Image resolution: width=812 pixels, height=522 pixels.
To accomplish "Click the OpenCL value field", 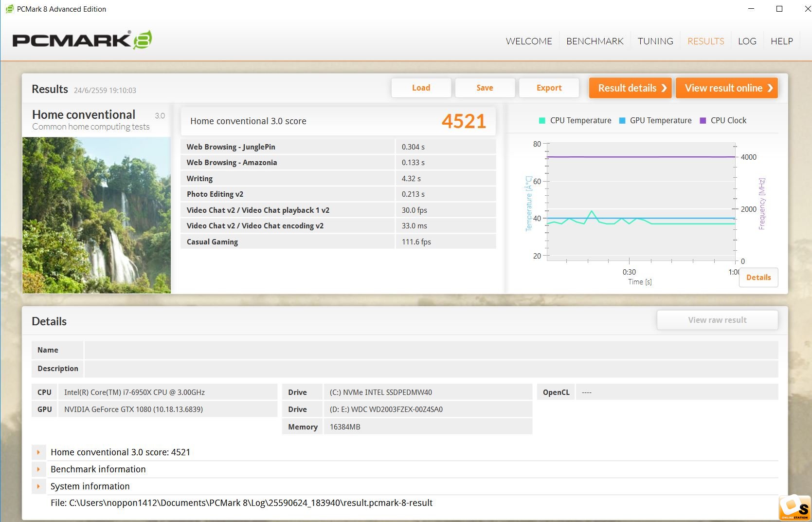I will click(x=677, y=392).
